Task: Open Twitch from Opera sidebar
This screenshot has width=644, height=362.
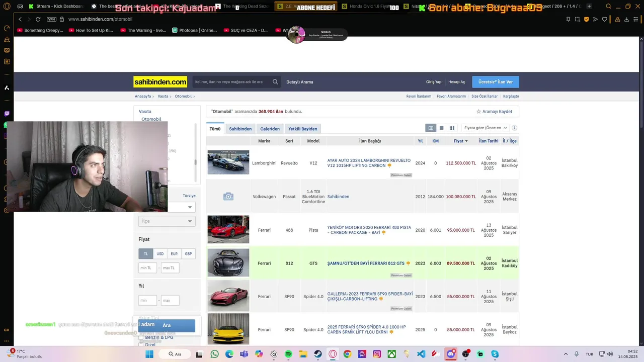Action: pyautogui.click(x=7, y=114)
